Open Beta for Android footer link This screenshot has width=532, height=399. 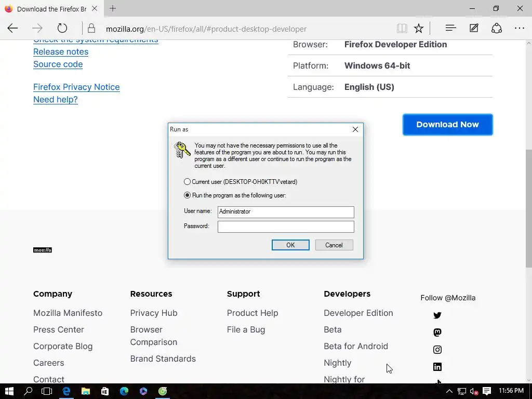(356, 346)
